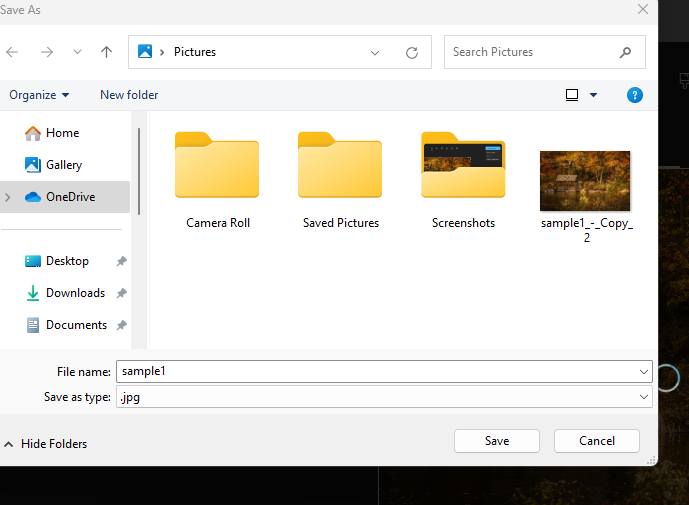Focus the Search Pictures field
The image size is (689, 505).
(x=545, y=52)
